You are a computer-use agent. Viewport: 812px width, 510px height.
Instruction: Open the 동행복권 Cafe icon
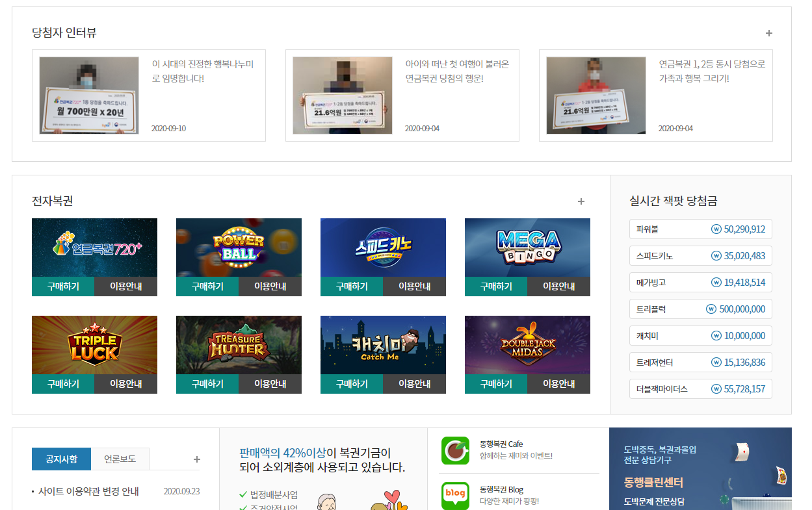click(x=455, y=450)
